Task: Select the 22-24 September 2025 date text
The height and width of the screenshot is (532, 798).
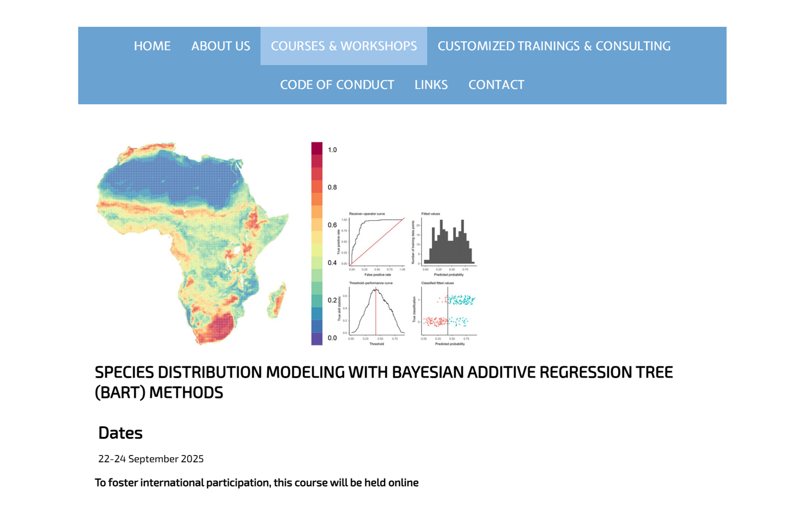Action: tap(151, 459)
